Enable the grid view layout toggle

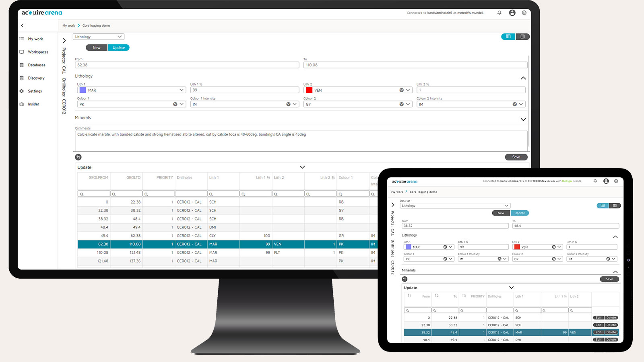pyautogui.click(x=508, y=37)
